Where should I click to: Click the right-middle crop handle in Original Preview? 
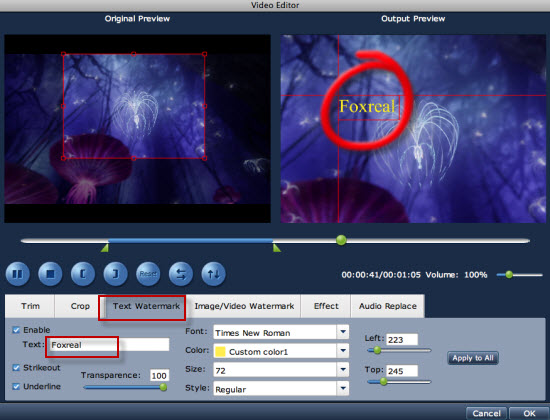(204, 106)
